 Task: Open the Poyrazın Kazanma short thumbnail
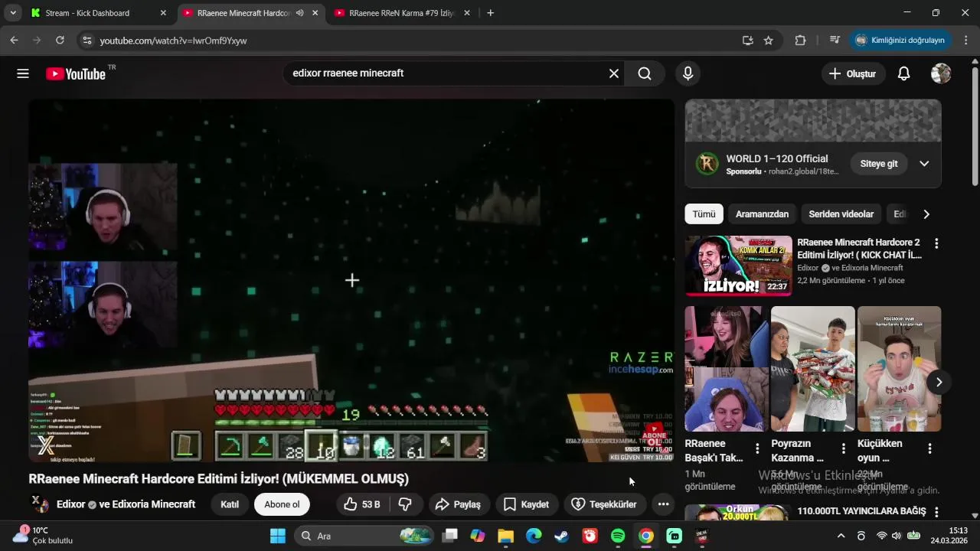pos(812,369)
